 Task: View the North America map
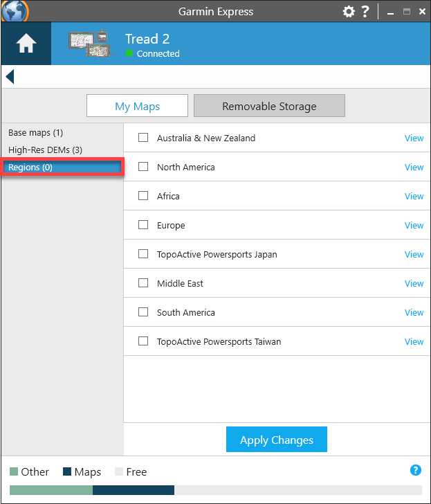tap(414, 167)
